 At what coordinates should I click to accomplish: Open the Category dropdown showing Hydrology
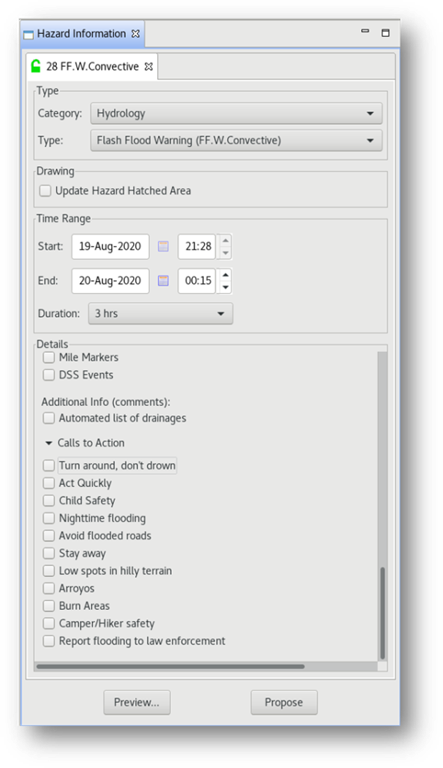click(x=236, y=114)
